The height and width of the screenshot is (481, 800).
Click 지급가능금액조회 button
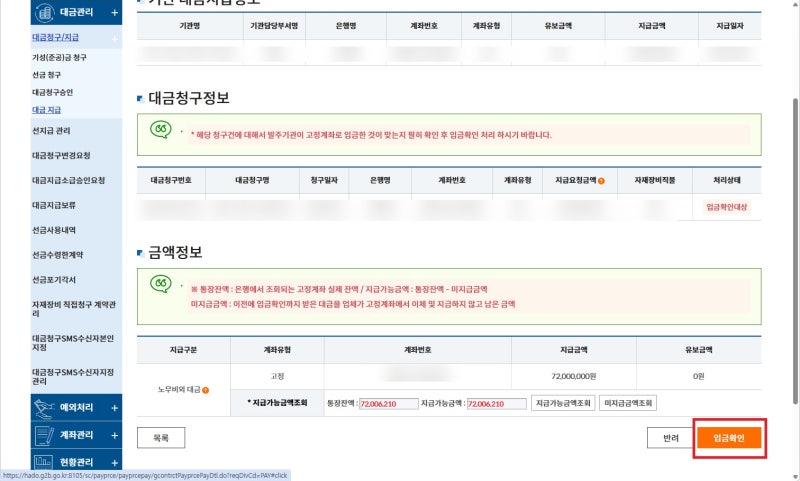coord(563,403)
